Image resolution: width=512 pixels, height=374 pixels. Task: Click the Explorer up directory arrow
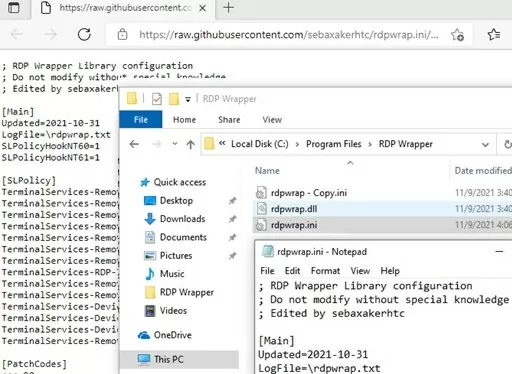[x=190, y=144]
